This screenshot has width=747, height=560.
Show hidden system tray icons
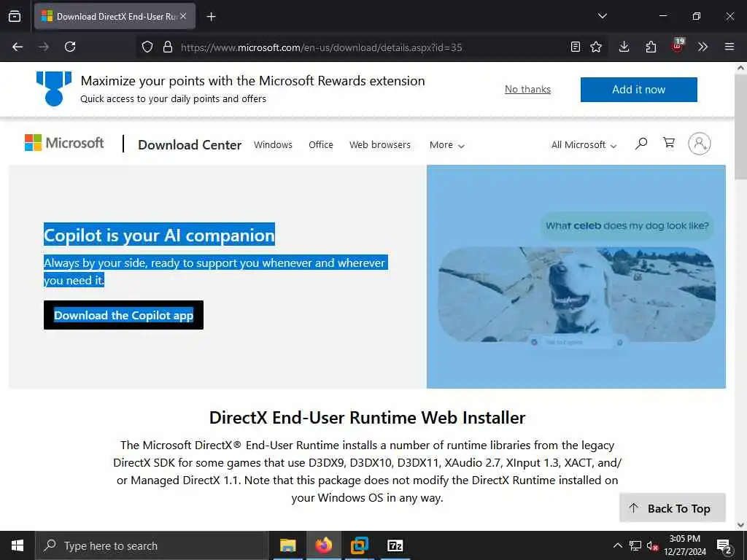coord(617,545)
